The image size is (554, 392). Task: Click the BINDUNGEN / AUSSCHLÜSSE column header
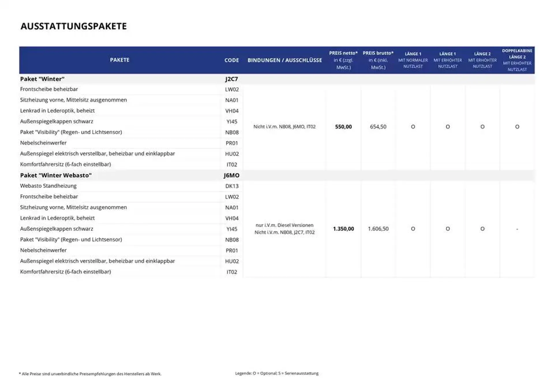click(285, 60)
